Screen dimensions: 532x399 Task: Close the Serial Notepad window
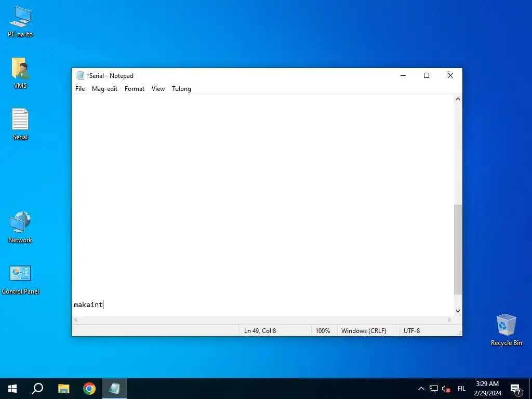coord(450,75)
